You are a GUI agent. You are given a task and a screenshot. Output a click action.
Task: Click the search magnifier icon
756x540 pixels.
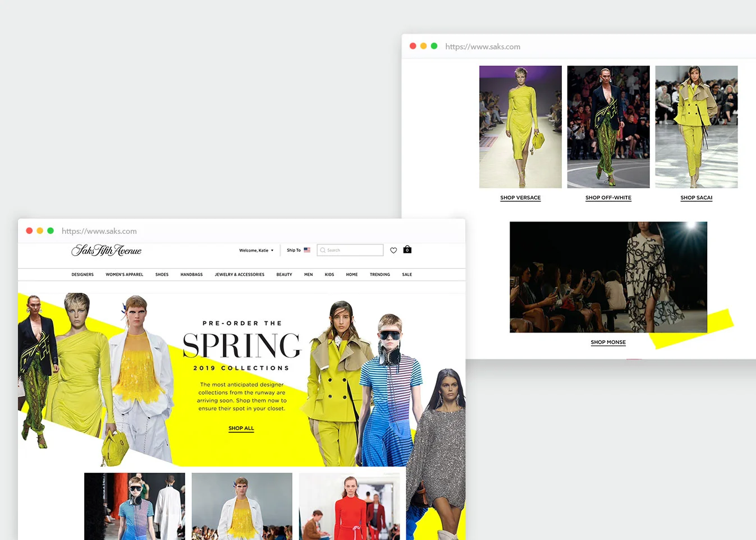323,250
